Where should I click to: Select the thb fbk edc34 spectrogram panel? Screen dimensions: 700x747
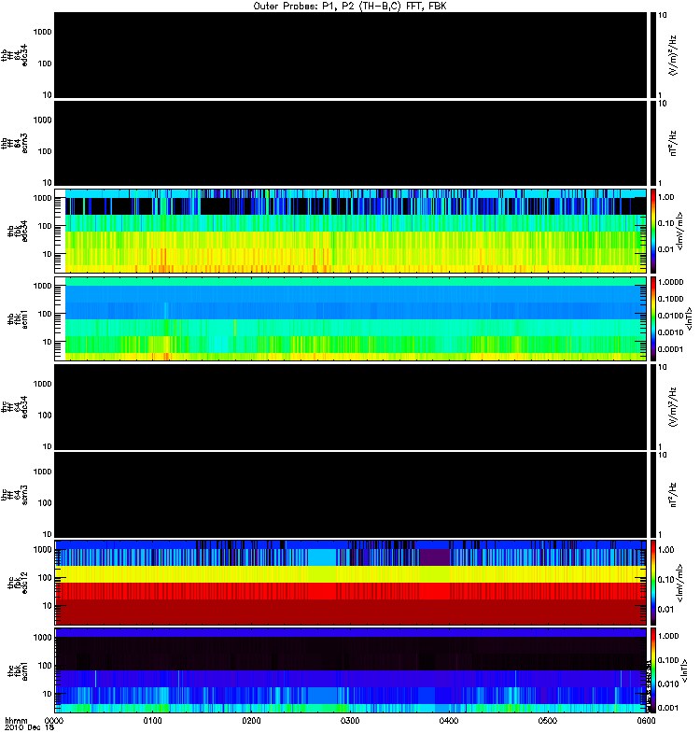[x=350, y=231]
